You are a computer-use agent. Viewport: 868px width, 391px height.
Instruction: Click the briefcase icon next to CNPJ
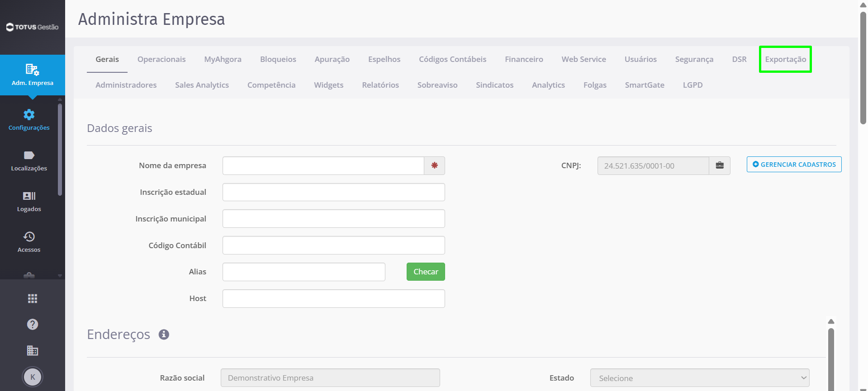[720, 165]
